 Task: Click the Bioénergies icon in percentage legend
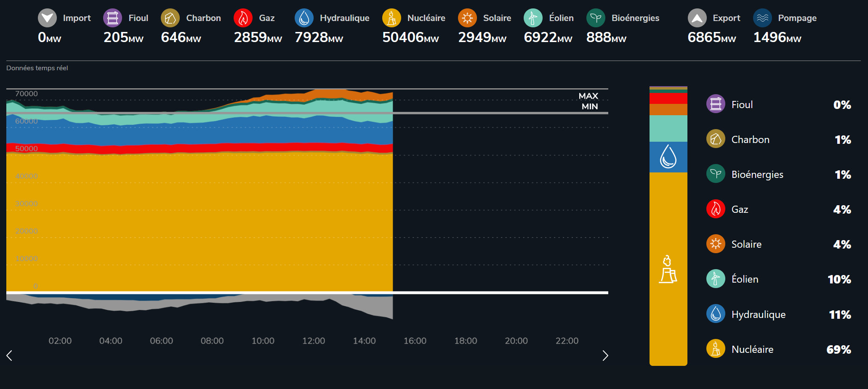pos(716,174)
